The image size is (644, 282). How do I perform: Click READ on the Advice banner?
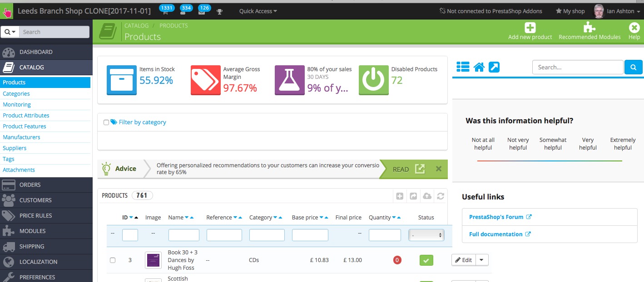point(409,169)
